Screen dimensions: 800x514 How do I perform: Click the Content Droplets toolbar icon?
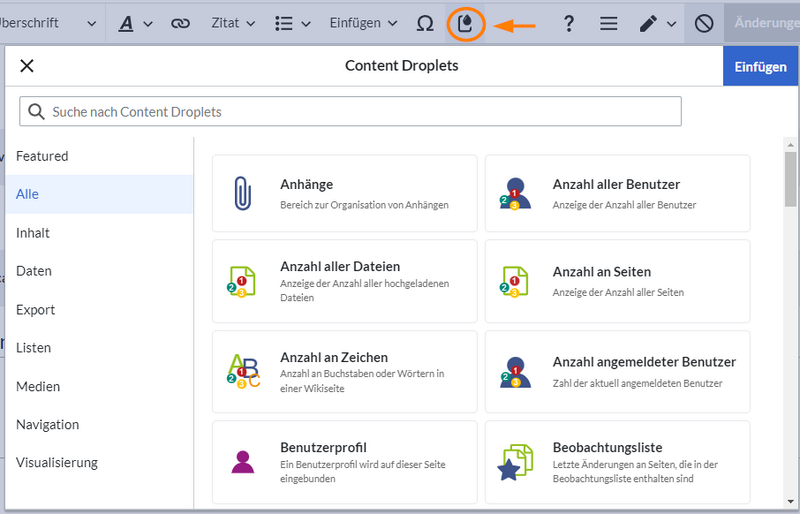click(x=465, y=23)
